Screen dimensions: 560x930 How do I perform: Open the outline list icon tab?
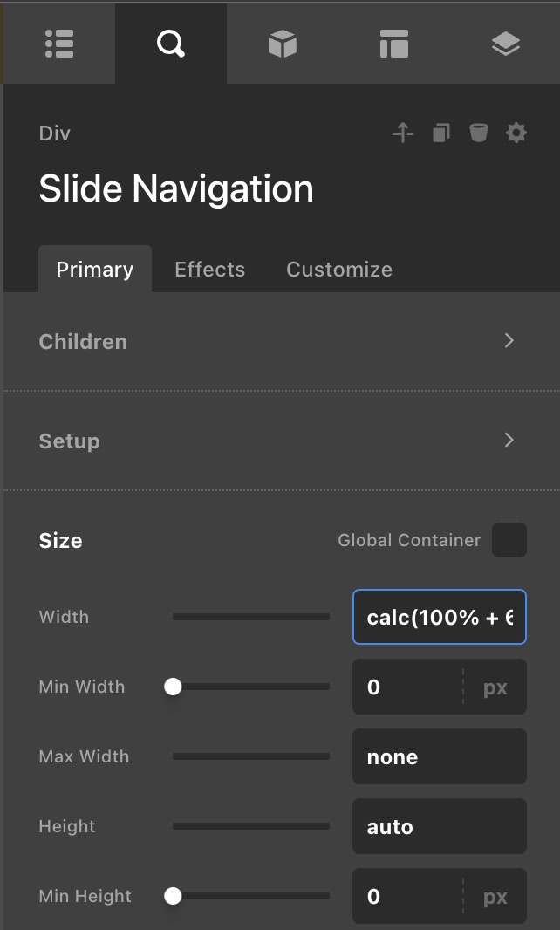(59, 44)
